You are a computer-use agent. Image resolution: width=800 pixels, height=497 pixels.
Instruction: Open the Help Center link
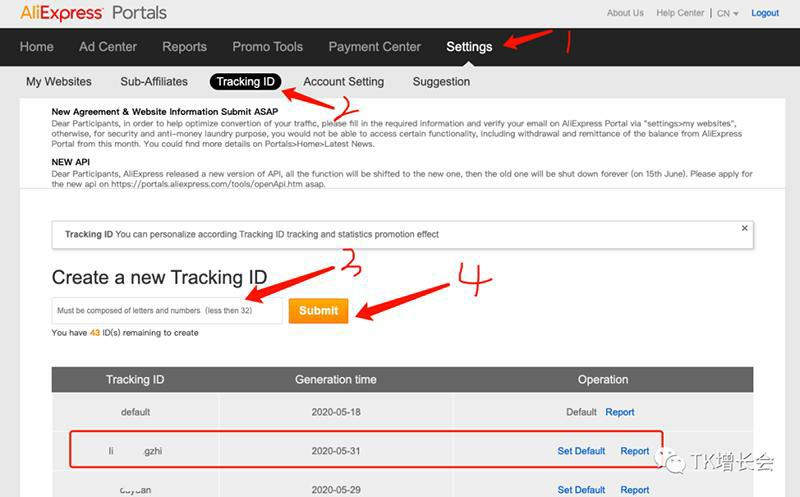coord(680,13)
